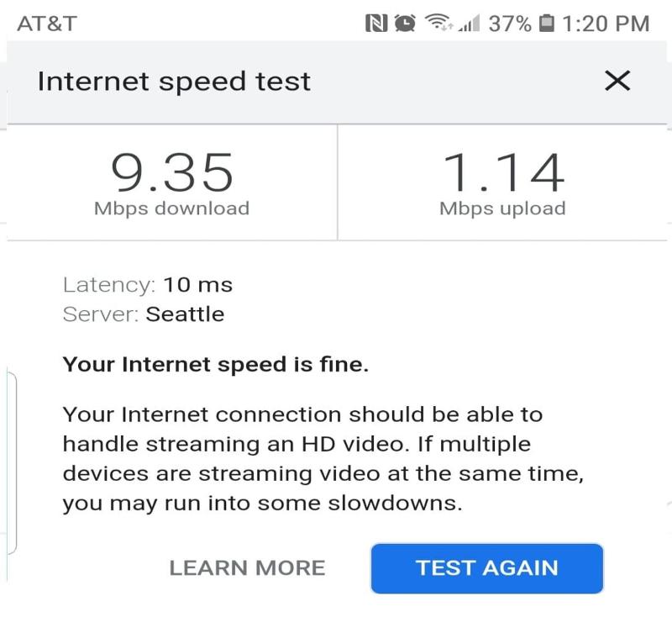Tap the Mbps download label
Screen dimensions: 672x633
tap(172, 208)
